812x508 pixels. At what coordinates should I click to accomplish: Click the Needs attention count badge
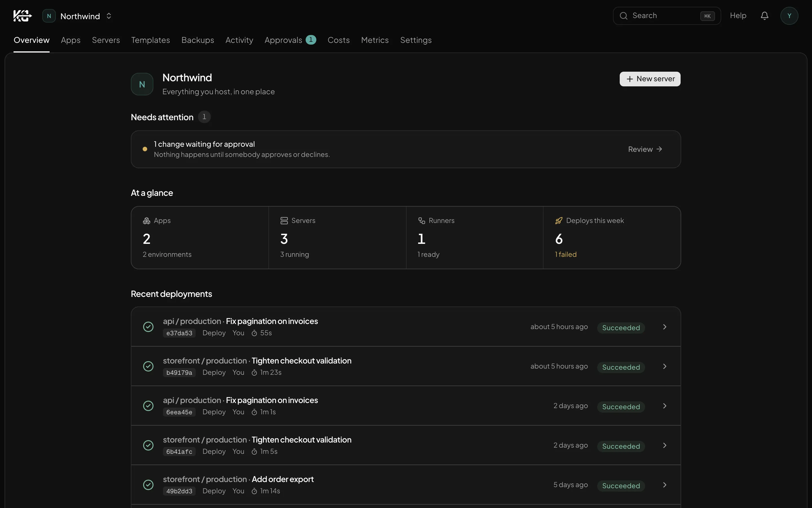[204, 117]
